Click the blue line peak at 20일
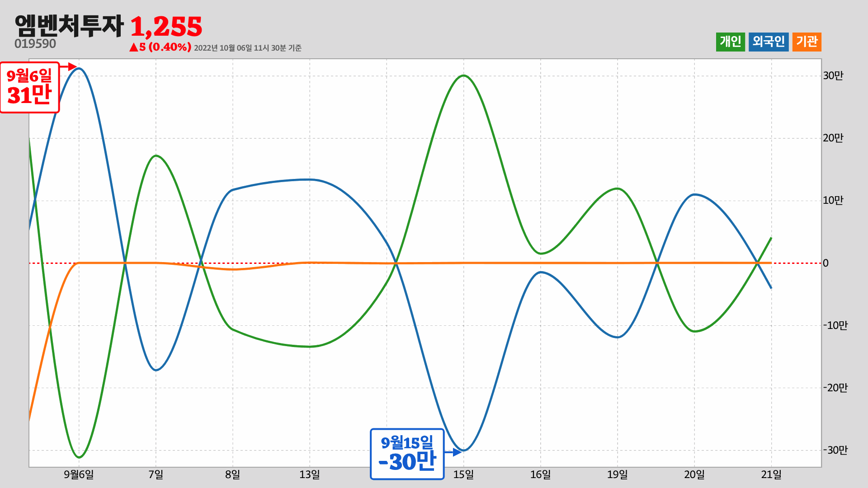868x488 pixels. (694, 194)
